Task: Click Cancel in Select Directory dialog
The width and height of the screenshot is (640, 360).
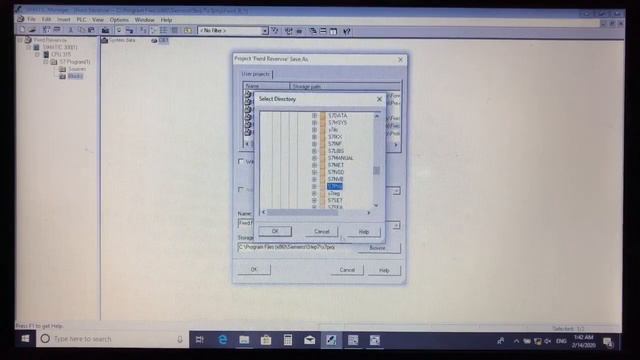Action: click(x=322, y=231)
